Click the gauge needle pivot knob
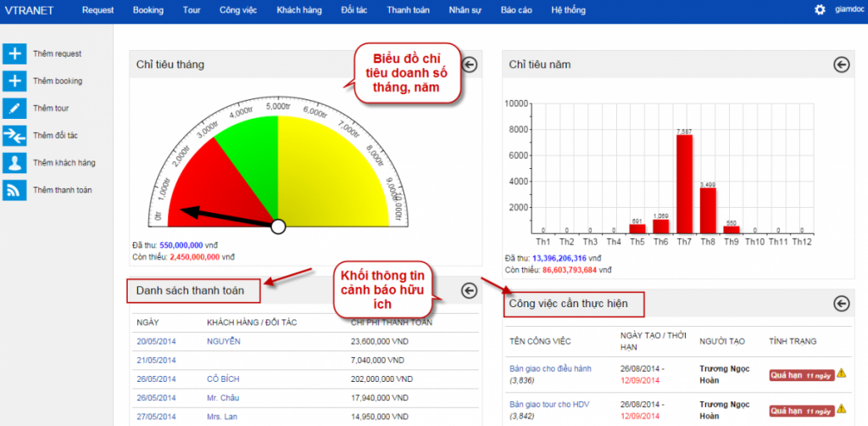 pyautogui.click(x=278, y=226)
